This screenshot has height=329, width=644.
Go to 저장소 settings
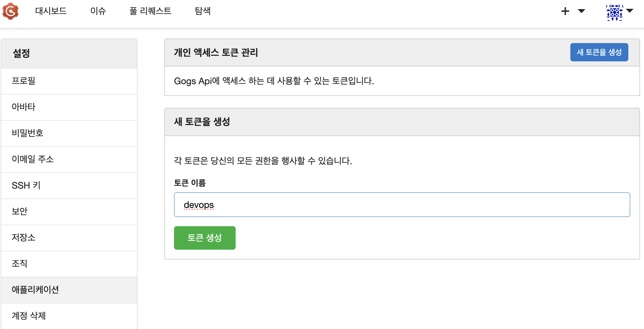click(x=69, y=238)
